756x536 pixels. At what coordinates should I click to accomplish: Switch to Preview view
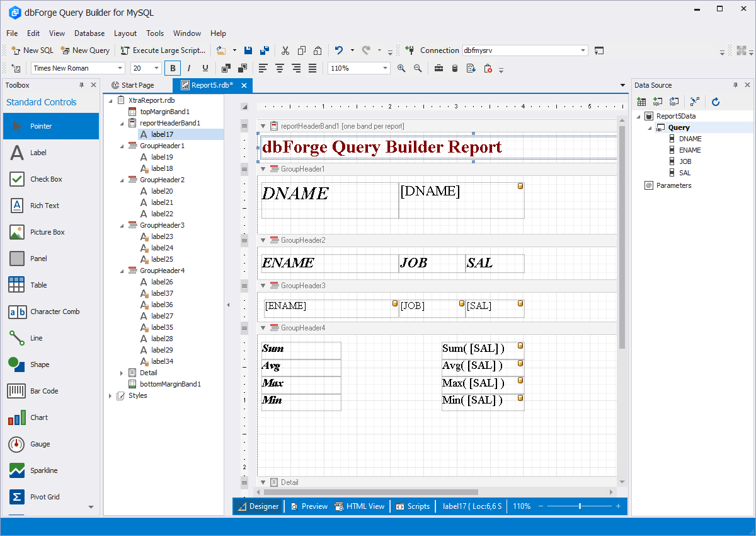[x=309, y=506]
